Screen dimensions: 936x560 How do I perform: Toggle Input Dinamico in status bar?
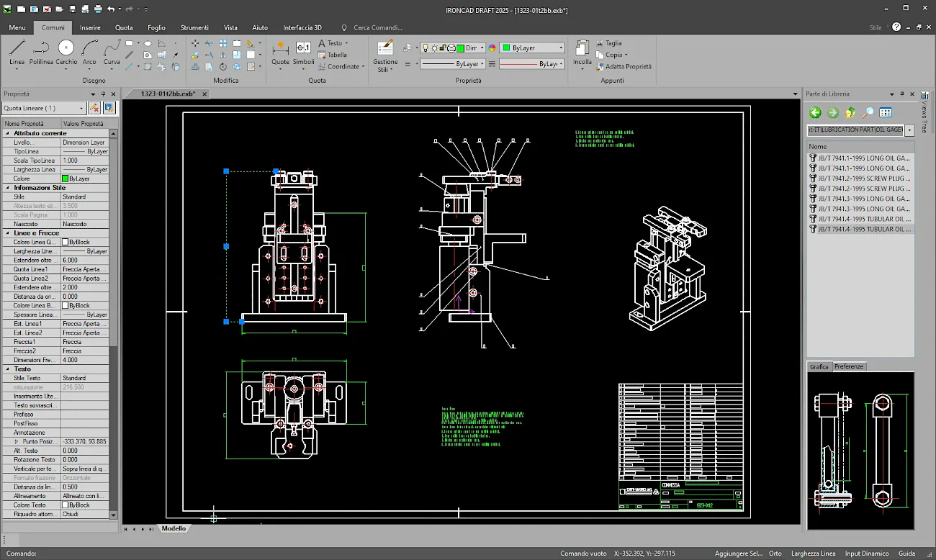tap(867, 554)
